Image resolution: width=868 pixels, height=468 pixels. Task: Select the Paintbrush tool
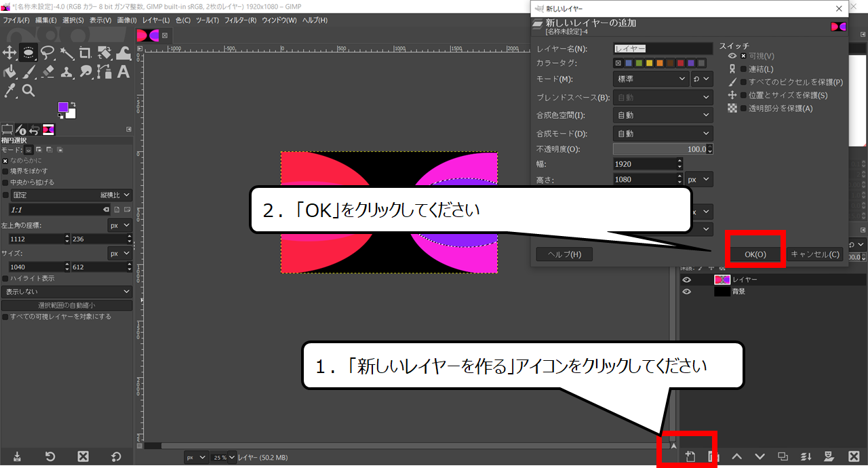(x=28, y=71)
